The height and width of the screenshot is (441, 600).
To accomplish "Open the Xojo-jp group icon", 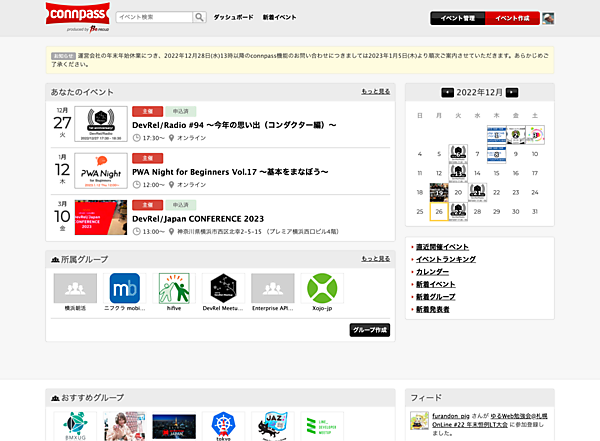I will [321, 289].
